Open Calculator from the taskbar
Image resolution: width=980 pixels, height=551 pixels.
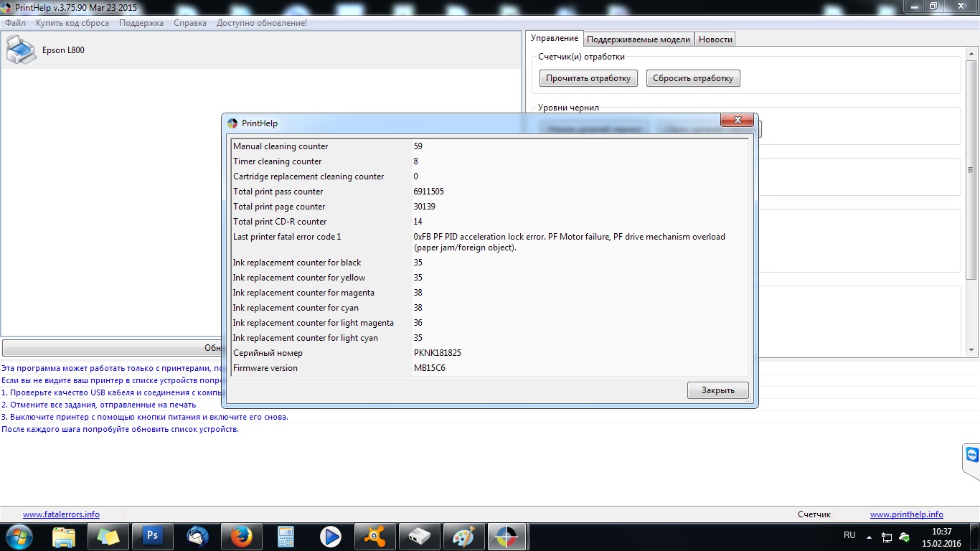click(286, 536)
